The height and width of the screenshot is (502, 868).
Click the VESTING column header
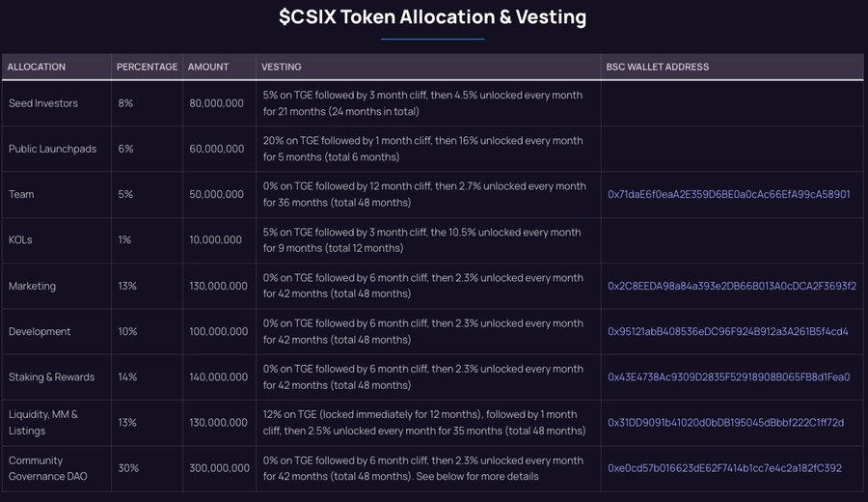282,67
